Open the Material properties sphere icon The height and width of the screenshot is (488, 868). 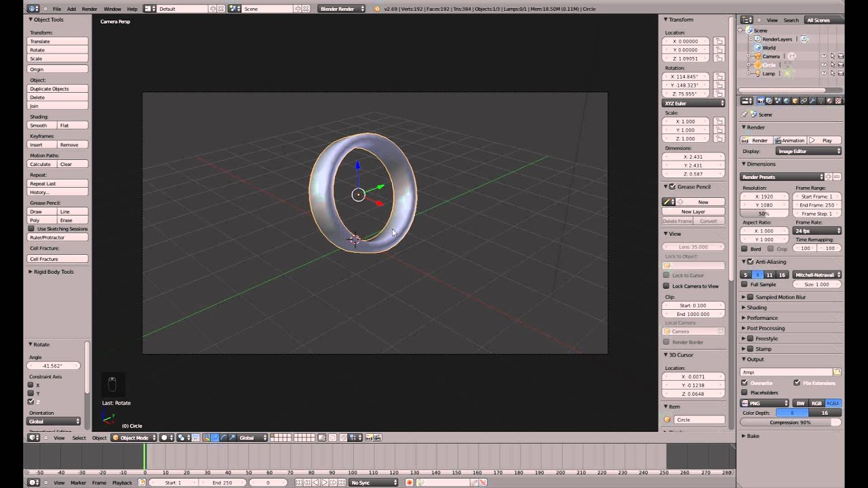tap(829, 100)
